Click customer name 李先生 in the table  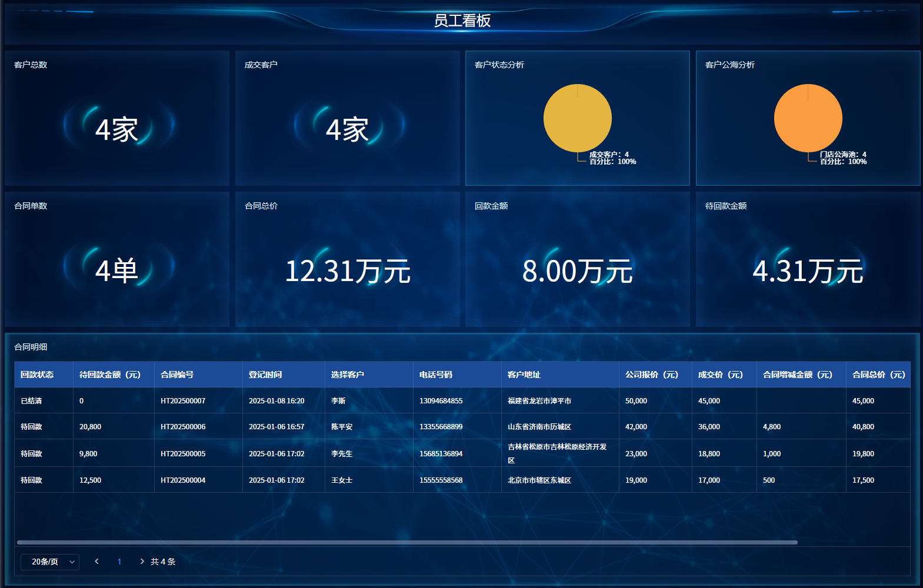pyautogui.click(x=342, y=454)
